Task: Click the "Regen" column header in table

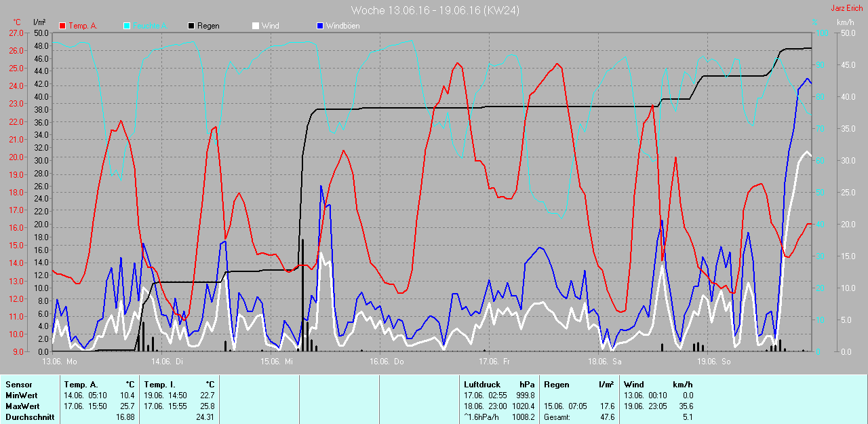Action: tap(557, 385)
